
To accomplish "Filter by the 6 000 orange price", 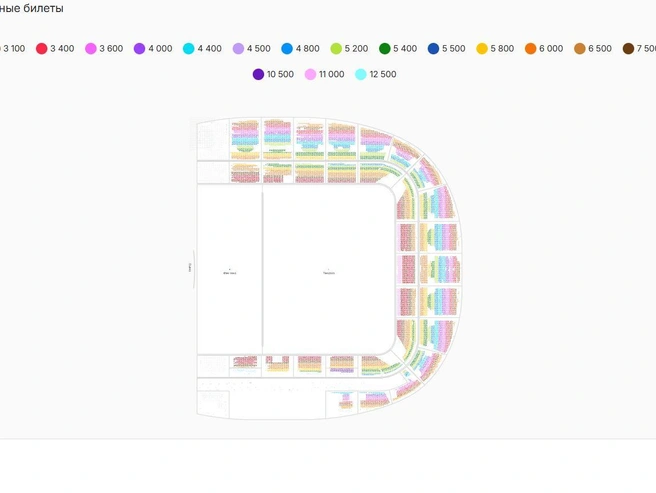I will tap(530, 49).
